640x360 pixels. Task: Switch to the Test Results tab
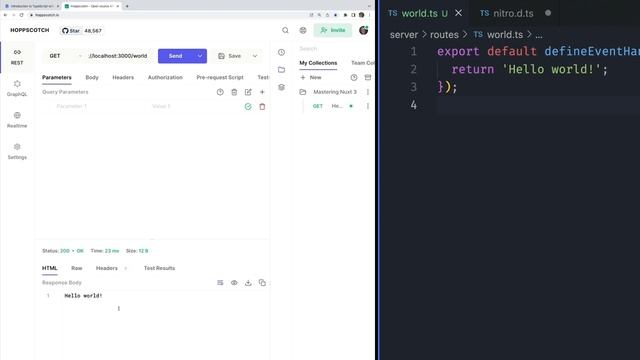[x=159, y=268]
